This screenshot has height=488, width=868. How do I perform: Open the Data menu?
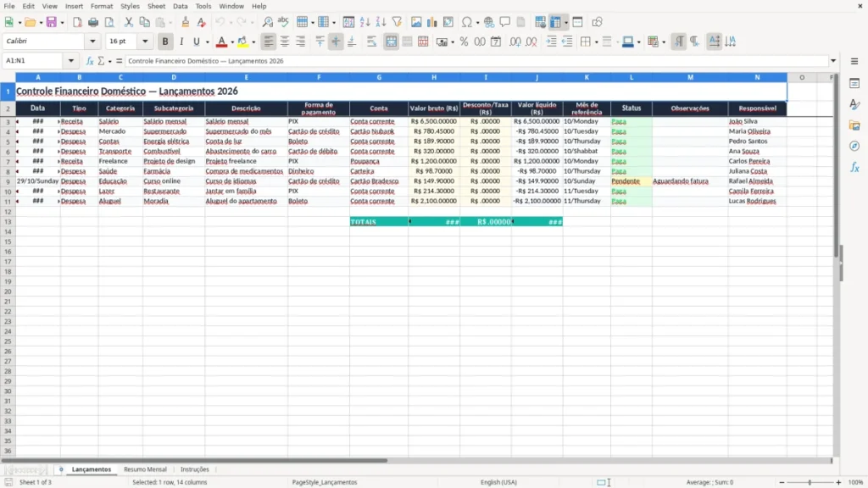tap(180, 6)
